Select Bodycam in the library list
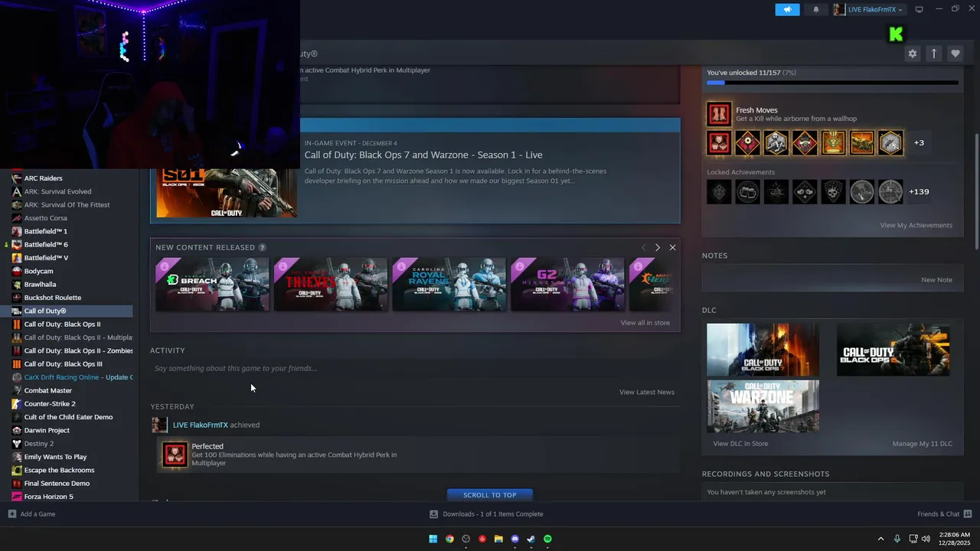 pos(38,271)
